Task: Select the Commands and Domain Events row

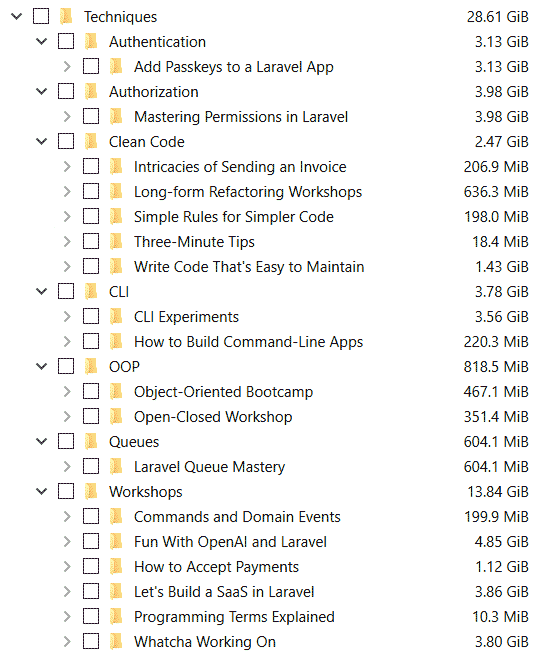Action: (x=268, y=517)
